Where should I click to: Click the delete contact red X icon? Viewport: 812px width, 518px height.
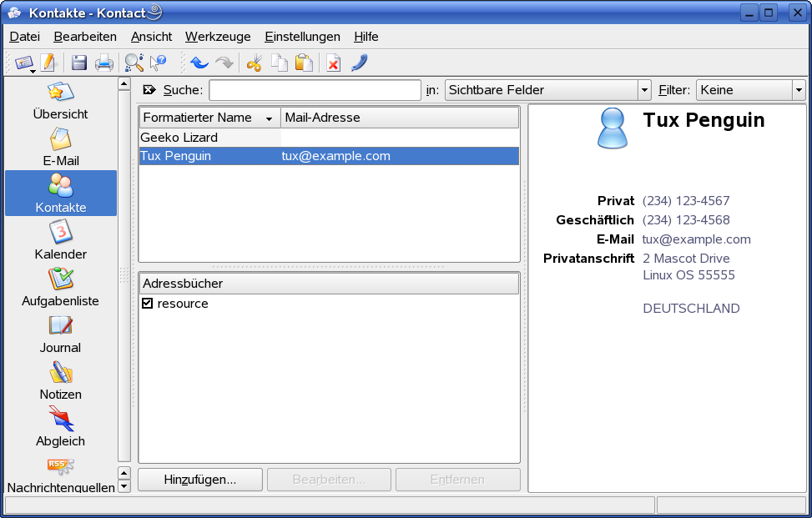[333, 63]
